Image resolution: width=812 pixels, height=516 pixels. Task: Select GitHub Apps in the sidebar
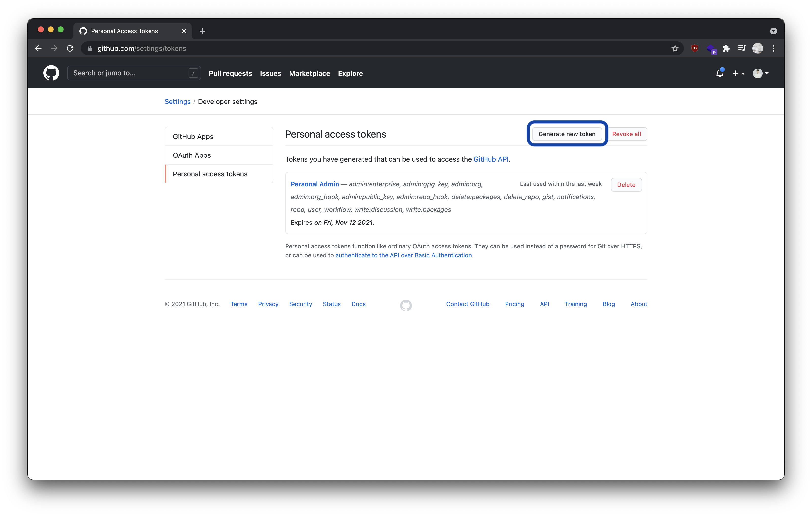(x=193, y=137)
